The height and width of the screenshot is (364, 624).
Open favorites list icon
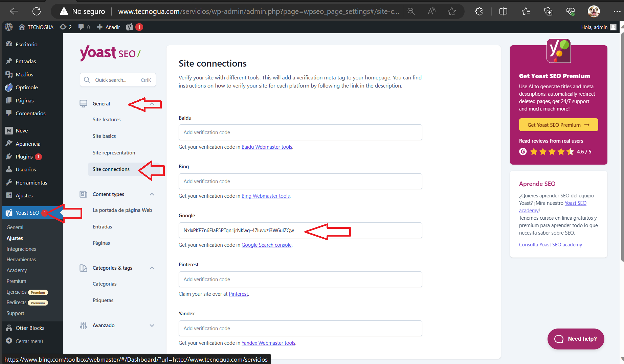(x=526, y=11)
